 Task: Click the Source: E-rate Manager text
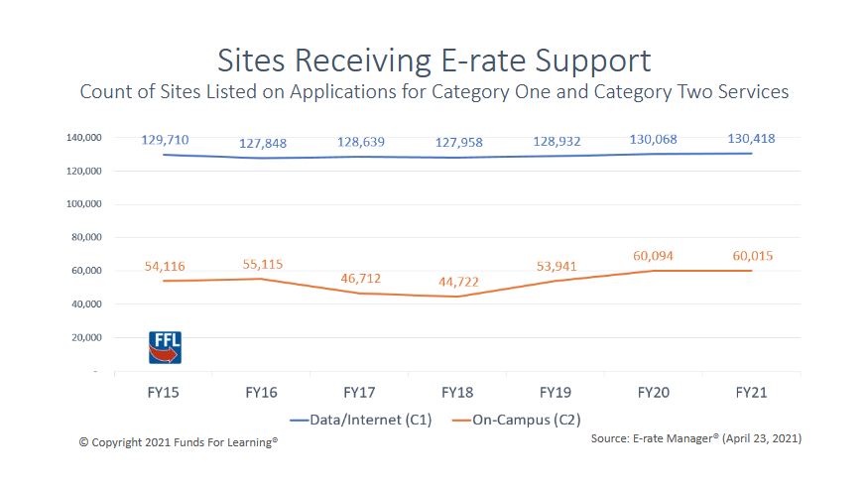pos(695,437)
